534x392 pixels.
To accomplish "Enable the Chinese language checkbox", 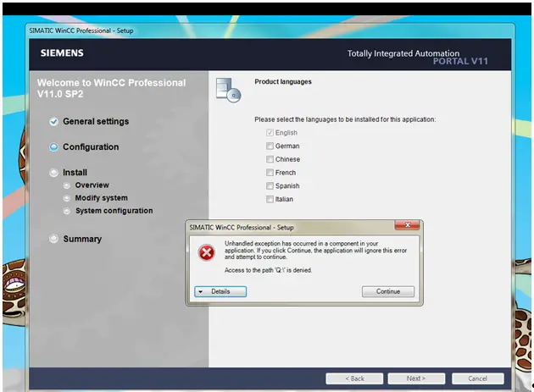I will click(270, 159).
